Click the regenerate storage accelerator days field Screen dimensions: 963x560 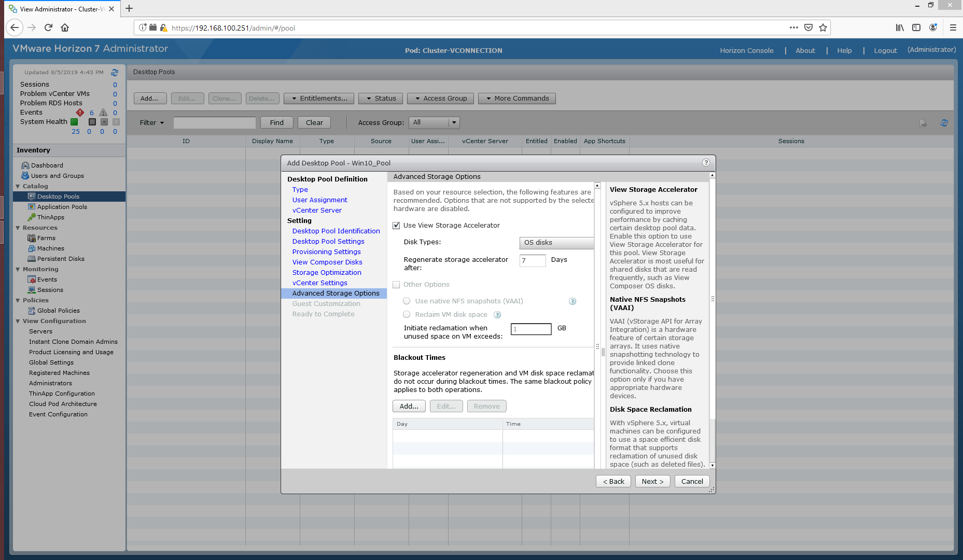[x=532, y=261]
